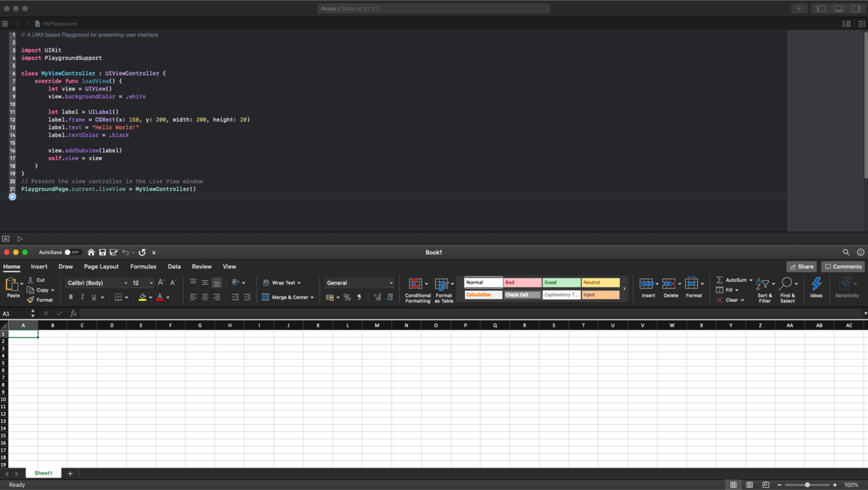
Task: Click the Undo arrow in Excel
Action: click(125, 253)
